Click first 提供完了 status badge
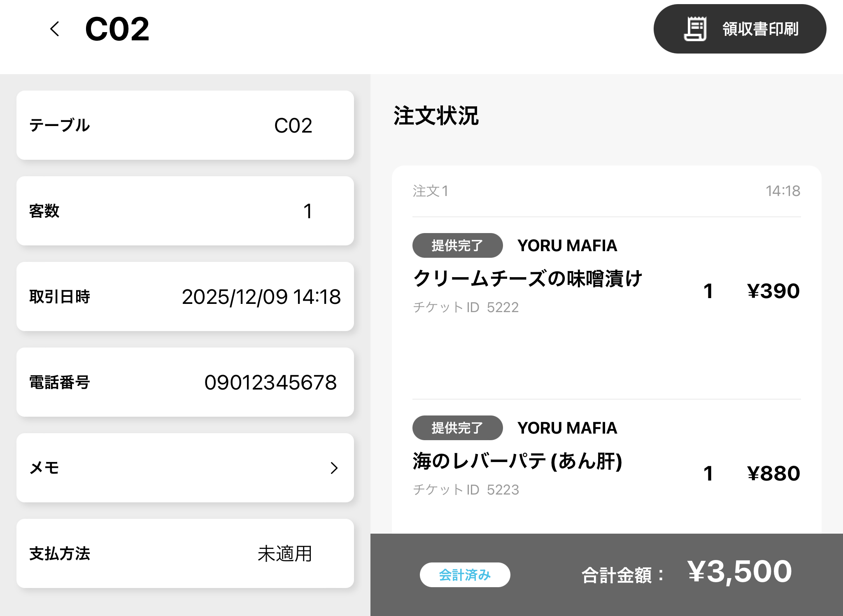 coord(457,245)
